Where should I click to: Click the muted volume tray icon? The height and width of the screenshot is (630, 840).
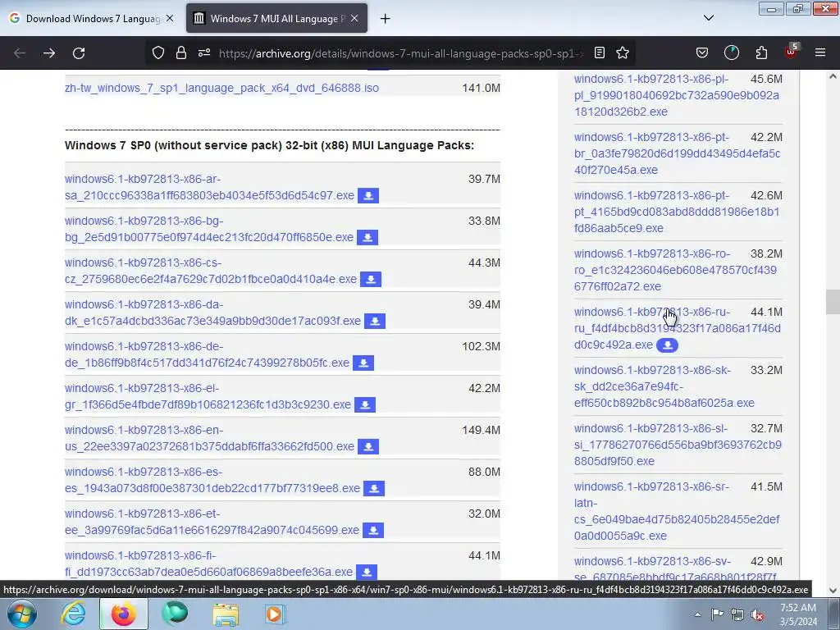click(757, 614)
